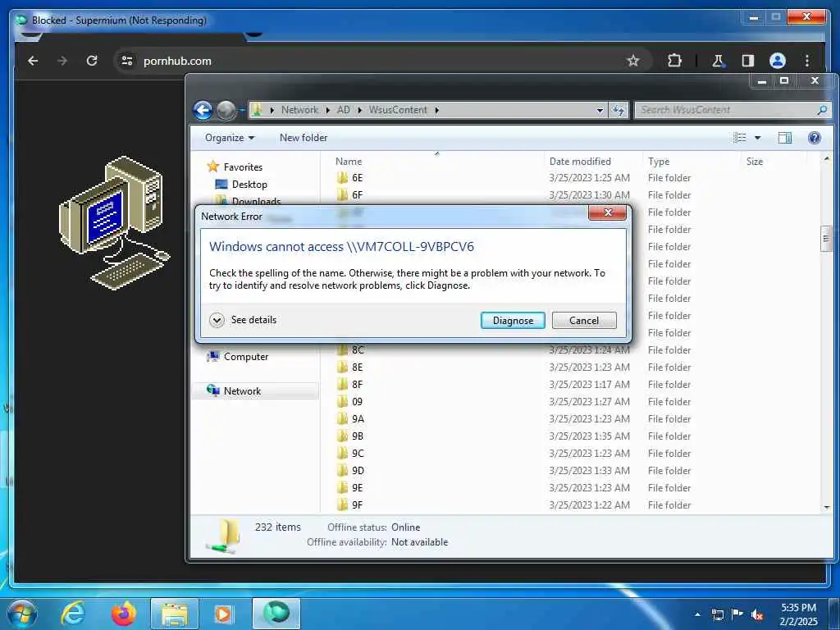
Task: Select folder 6E
Action: click(x=349, y=178)
